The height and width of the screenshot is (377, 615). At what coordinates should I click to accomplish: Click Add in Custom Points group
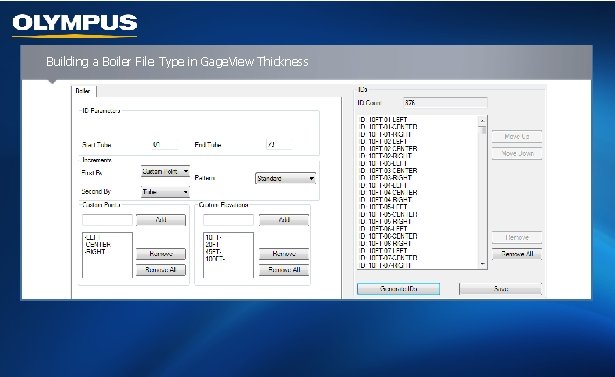[161, 220]
